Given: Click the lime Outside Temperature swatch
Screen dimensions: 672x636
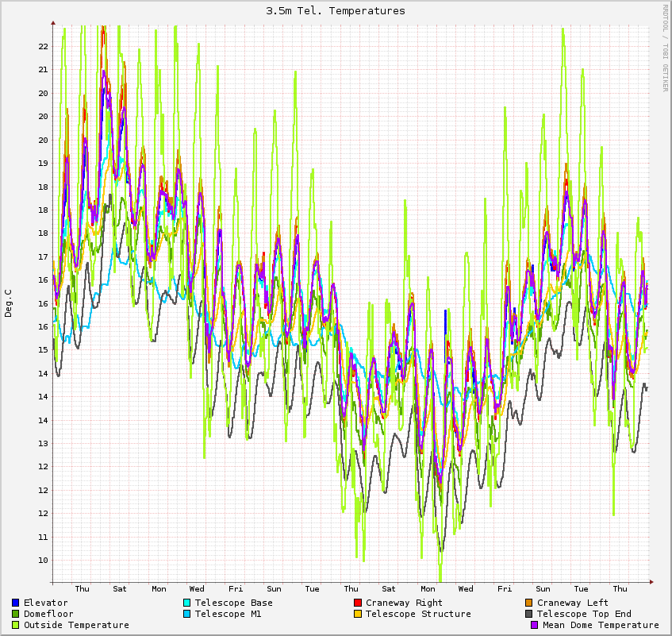Looking at the screenshot, I should [x=16, y=625].
